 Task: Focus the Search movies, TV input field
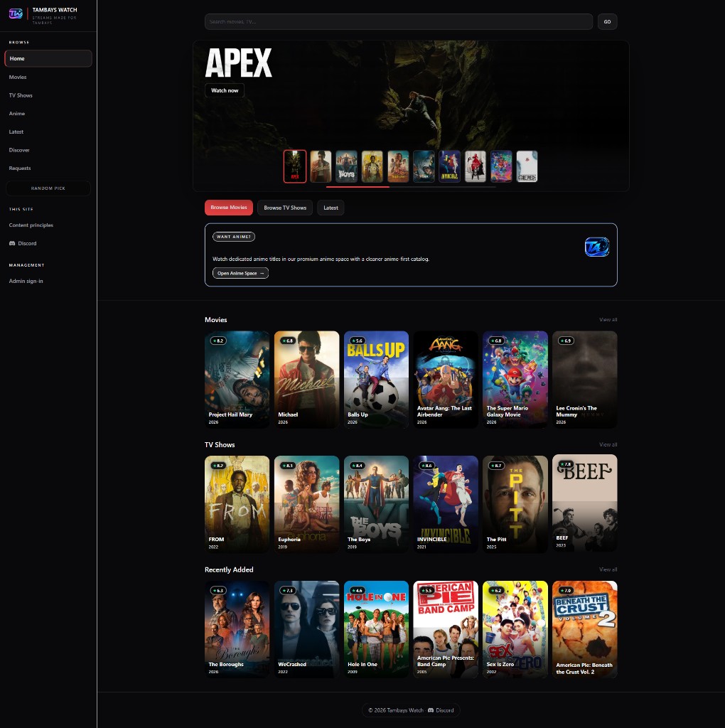pyautogui.click(x=399, y=22)
